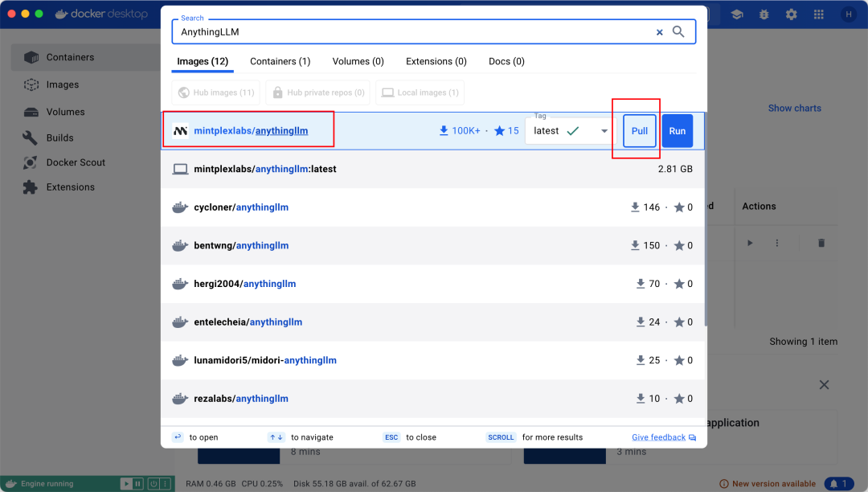
Task: Open the notifications bell badge
Action: pos(838,484)
